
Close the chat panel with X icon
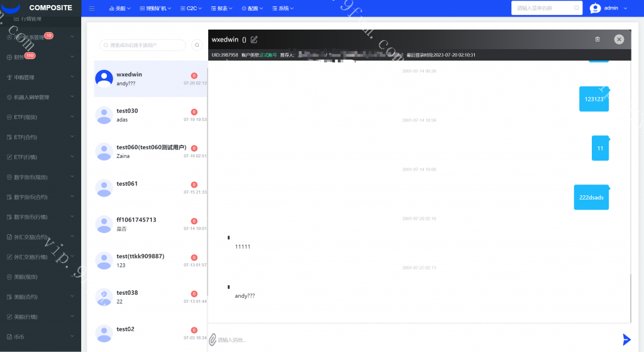tap(619, 39)
